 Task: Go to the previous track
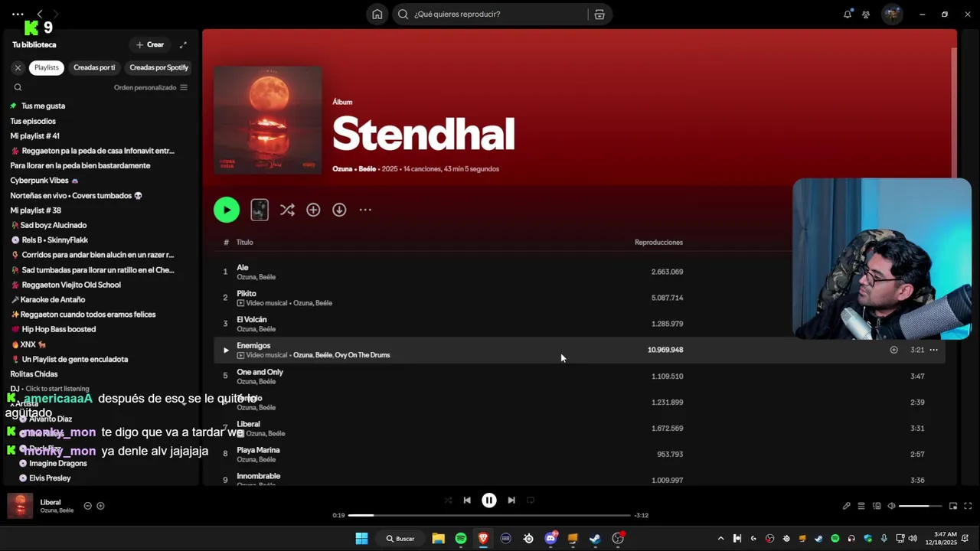click(467, 500)
